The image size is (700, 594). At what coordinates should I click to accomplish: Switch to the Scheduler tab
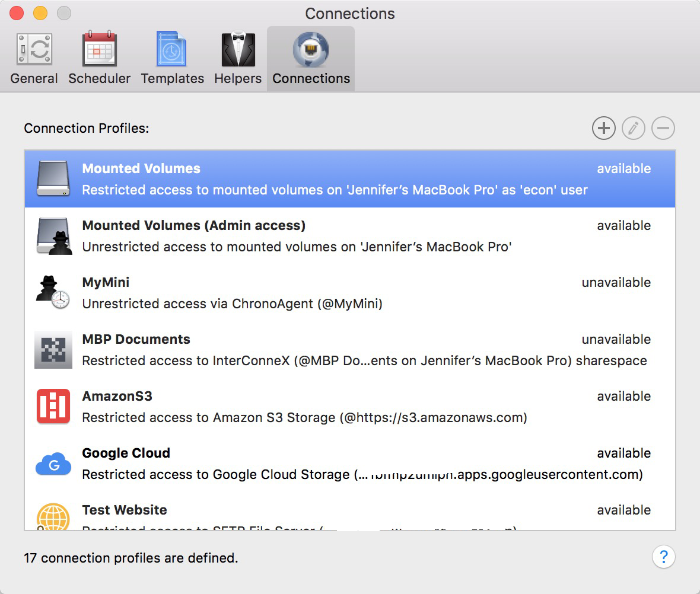coord(99,59)
